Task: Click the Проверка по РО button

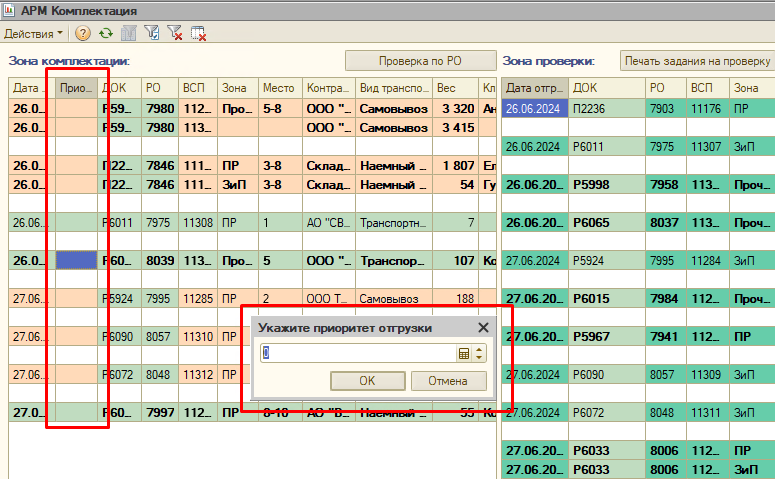Action: coord(420,61)
